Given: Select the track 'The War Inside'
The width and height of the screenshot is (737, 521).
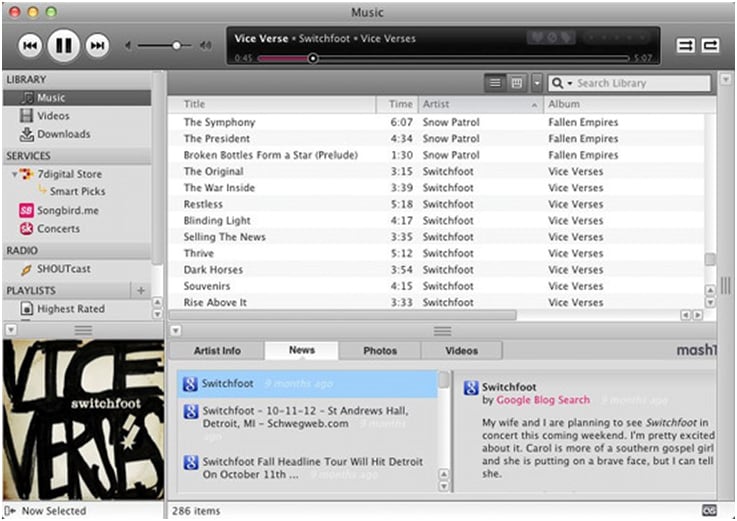Looking at the screenshot, I should (436, 188).
